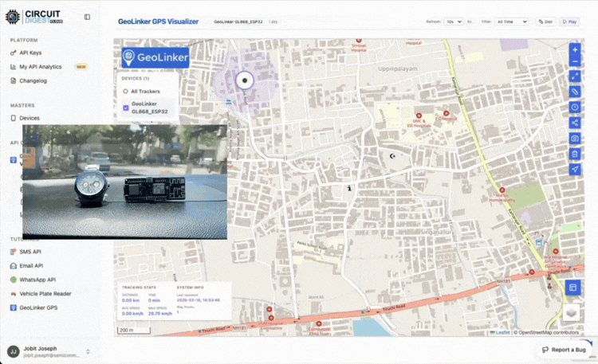The height and width of the screenshot is (364, 598).
Task: Click the GeoLinker badge on the map
Action: (x=155, y=57)
